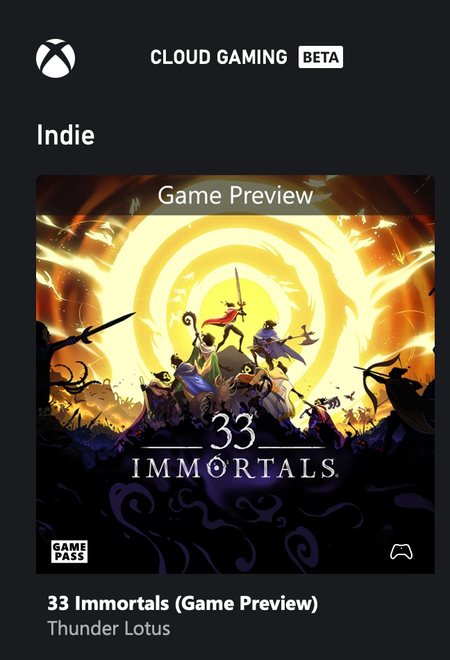Click the controller support icon on the tile

pyautogui.click(x=401, y=551)
